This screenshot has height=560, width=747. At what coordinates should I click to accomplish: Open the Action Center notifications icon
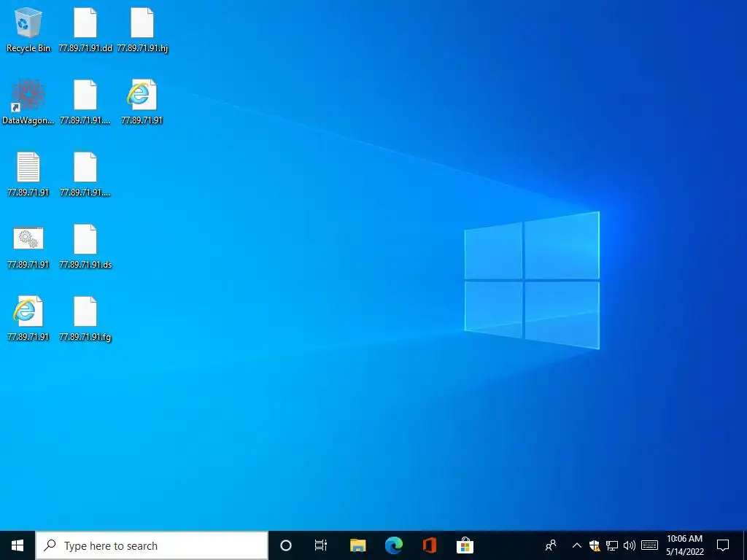tap(723, 545)
